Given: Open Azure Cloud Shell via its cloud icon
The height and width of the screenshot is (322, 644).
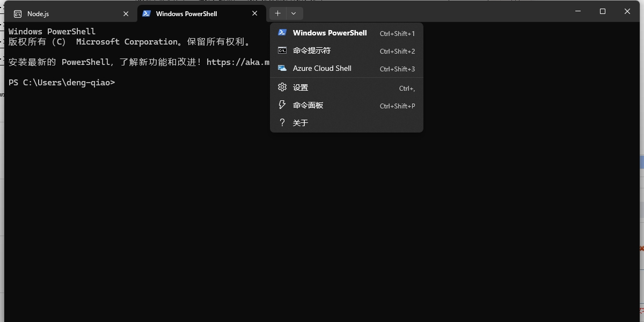Looking at the screenshot, I should 282,68.
